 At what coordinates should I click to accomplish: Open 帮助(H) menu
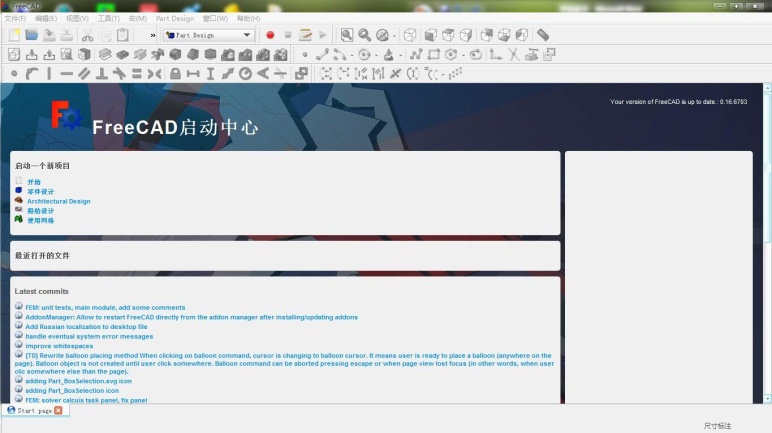coord(248,18)
